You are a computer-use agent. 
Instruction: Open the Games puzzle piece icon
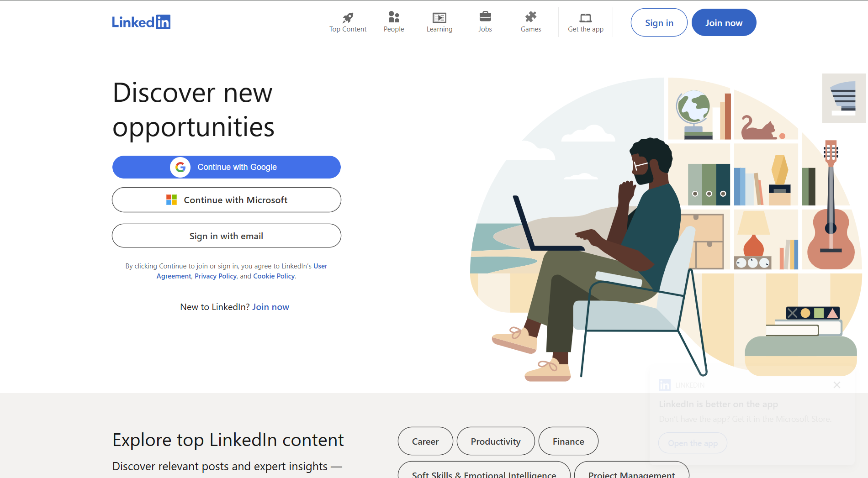(531, 17)
